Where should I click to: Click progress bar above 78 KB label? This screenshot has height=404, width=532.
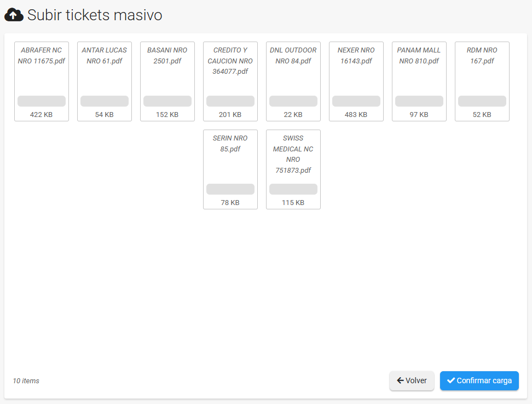230,189
